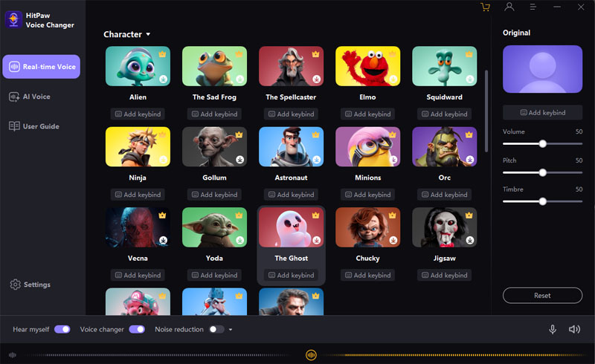Disable the Hear myself toggle
The width and height of the screenshot is (595, 364).
click(62, 329)
